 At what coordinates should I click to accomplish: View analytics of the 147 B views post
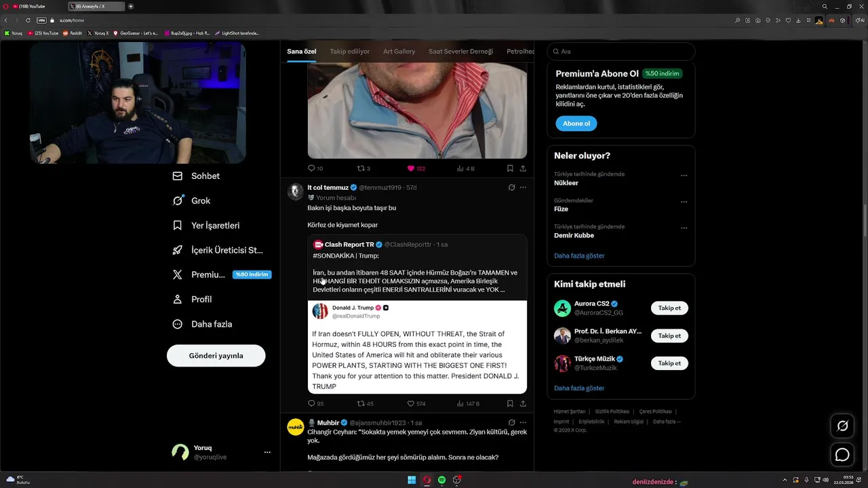[468, 403]
